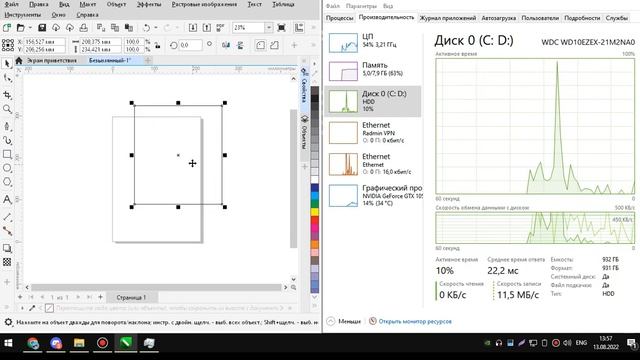Click the volume icon in system tray
Viewport: 640px width, 360px height.
pyautogui.click(x=567, y=343)
